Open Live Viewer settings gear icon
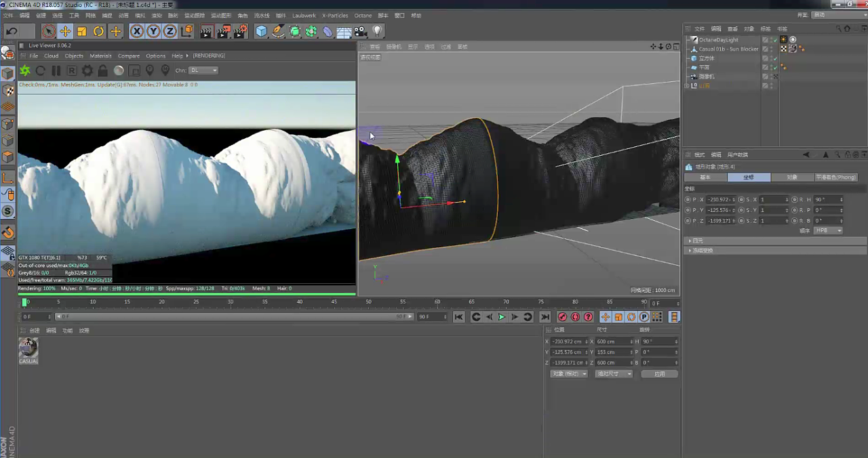868x458 pixels. click(x=87, y=70)
